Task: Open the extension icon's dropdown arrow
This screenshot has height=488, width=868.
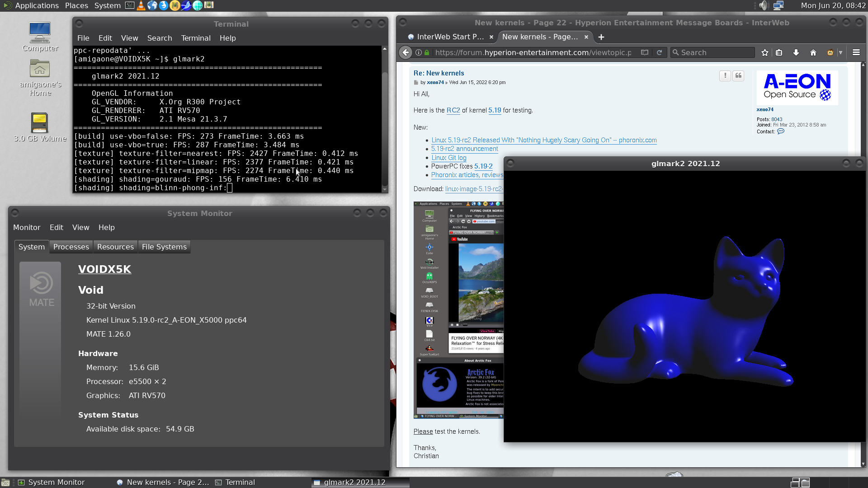Action: [x=840, y=52]
